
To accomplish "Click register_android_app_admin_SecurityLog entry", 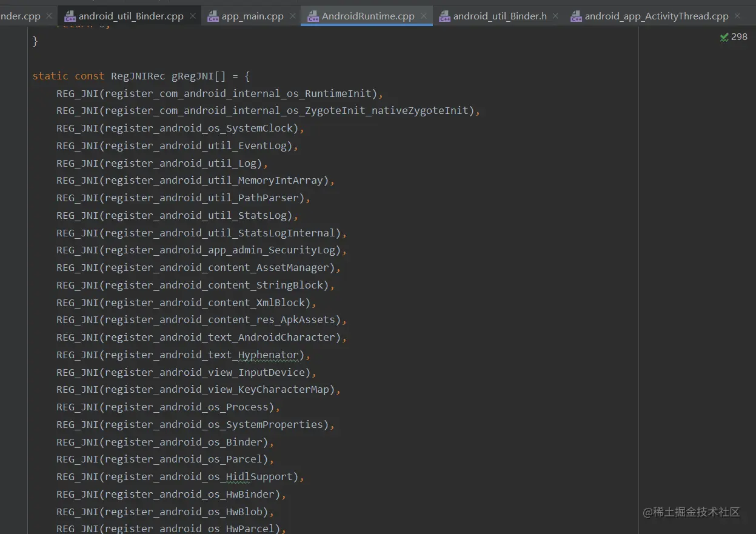I will [x=202, y=250].
